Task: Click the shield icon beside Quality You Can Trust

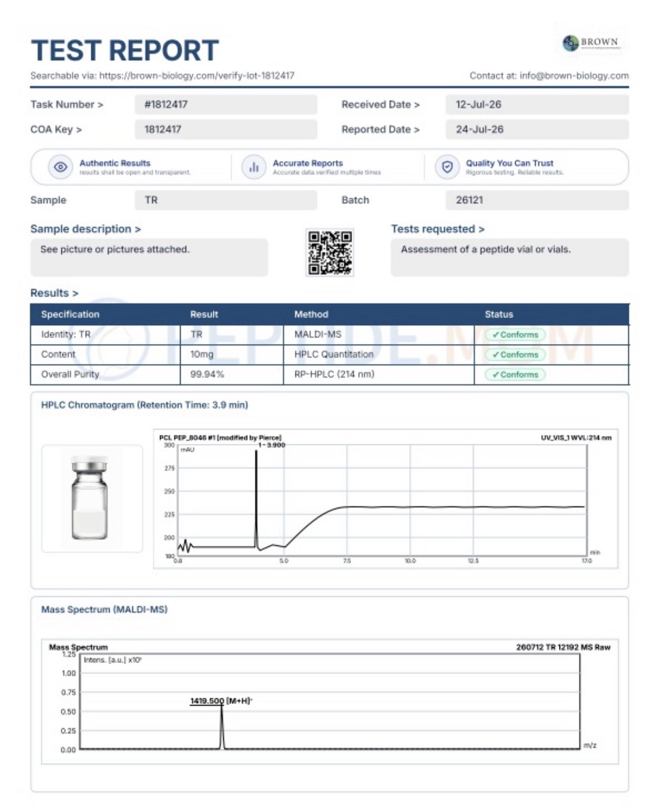Action: point(447,167)
